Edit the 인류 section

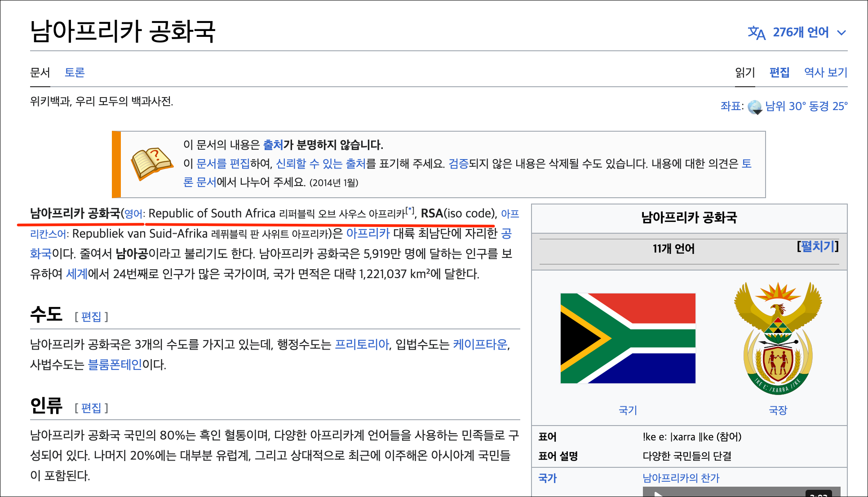pyautogui.click(x=91, y=408)
